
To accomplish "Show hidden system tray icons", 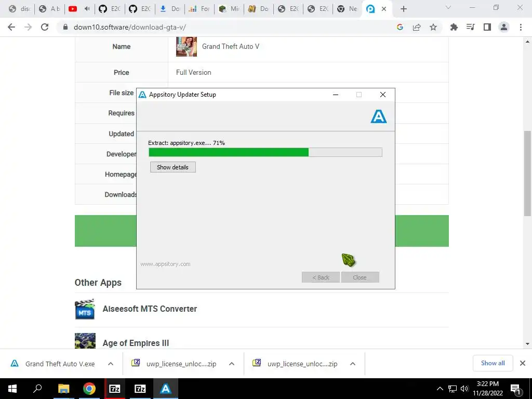I will (x=440, y=389).
